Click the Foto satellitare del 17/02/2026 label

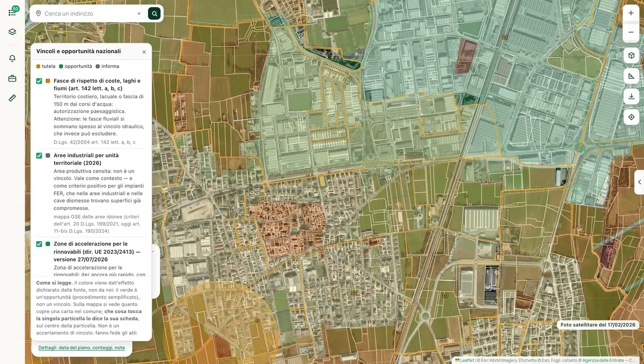pos(598,325)
